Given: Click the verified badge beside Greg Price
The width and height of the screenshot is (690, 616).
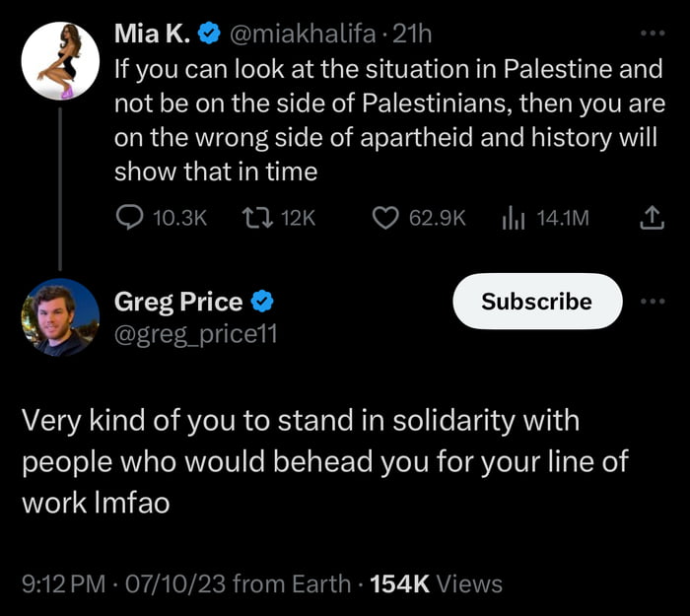Looking at the screenshot, I should coord(262,302).
